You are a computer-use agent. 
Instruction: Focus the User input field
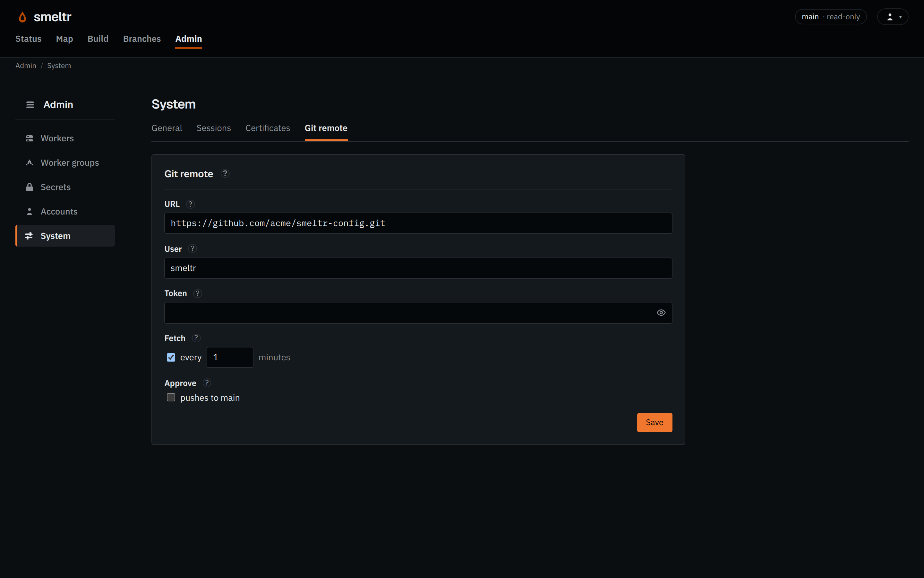tap(418, 268)
